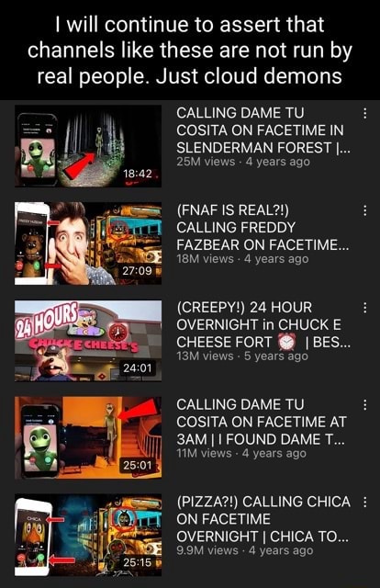The height and width of the screenshot is (588, 380).
Task: Click the 18:42 duration badge
Action: click(138, 174)
